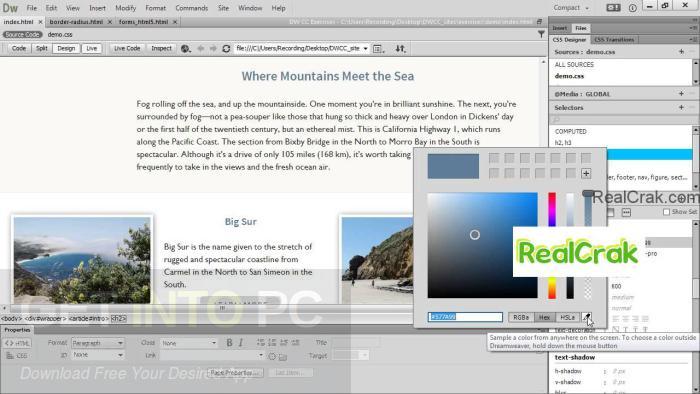Switch to HTML mode in Properties panel

17,343
